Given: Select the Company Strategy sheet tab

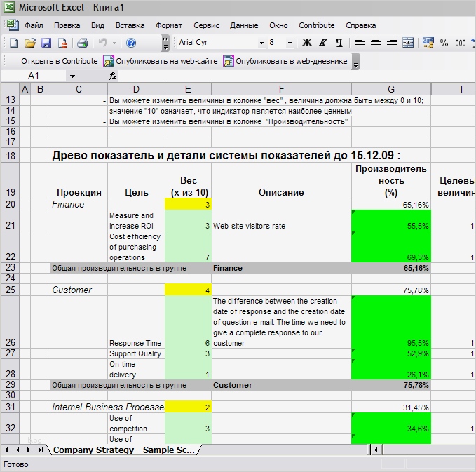Looking at the screenshot, I should [x=124, y=450].
